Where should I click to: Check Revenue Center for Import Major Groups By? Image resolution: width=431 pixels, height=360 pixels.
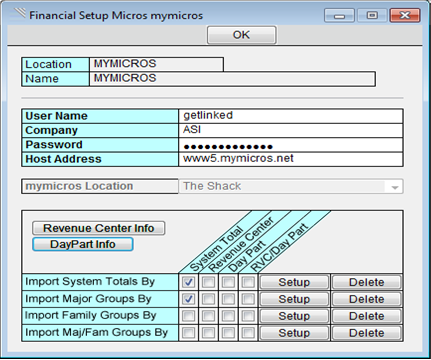[x=208, y=299]
